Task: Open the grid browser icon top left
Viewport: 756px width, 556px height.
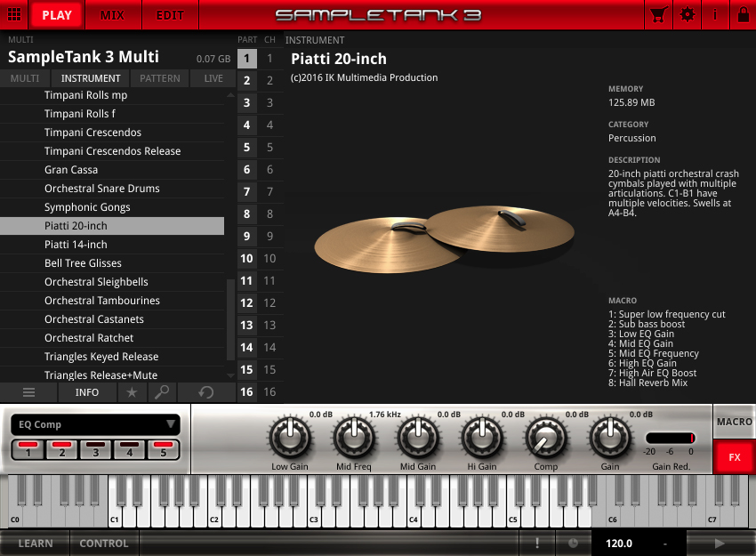Action: coord(14,15)
